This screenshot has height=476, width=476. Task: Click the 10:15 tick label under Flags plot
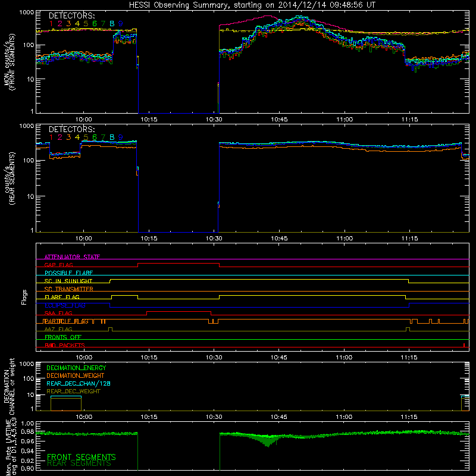149,358
